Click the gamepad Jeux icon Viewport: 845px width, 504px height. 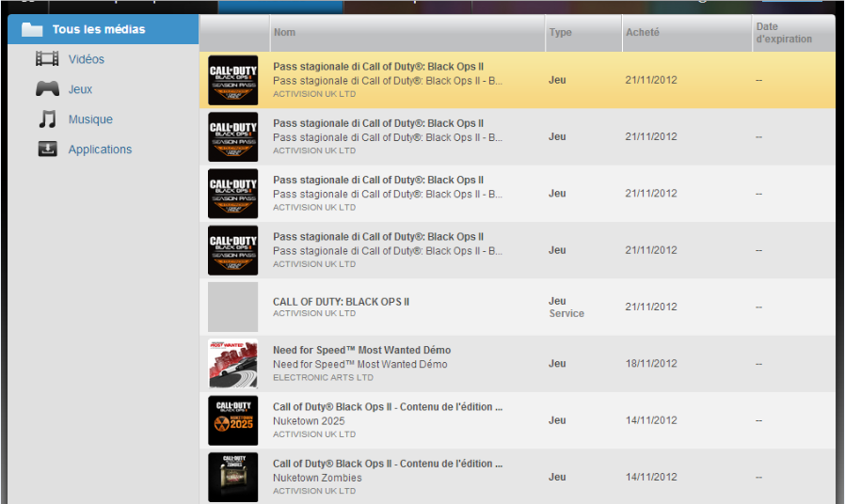click(47, 88)
